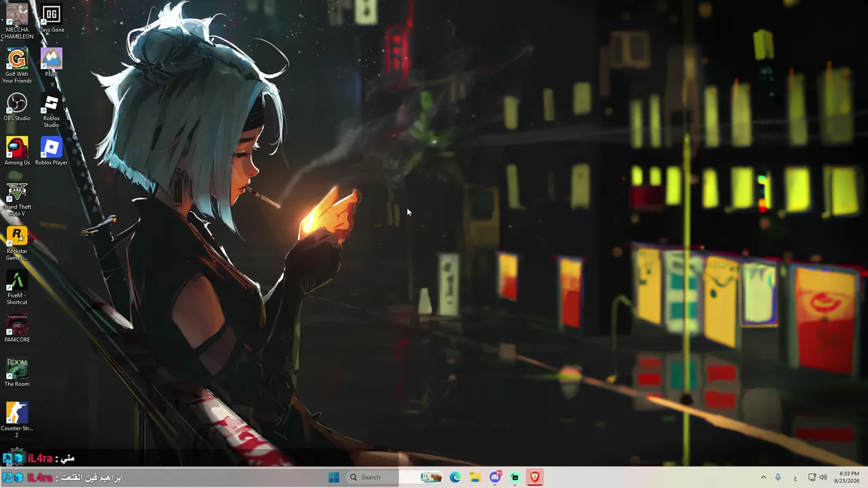This screenshot has height=488, width=868.
Task: Open network settings from the system tray
Action: pos(812,477)
